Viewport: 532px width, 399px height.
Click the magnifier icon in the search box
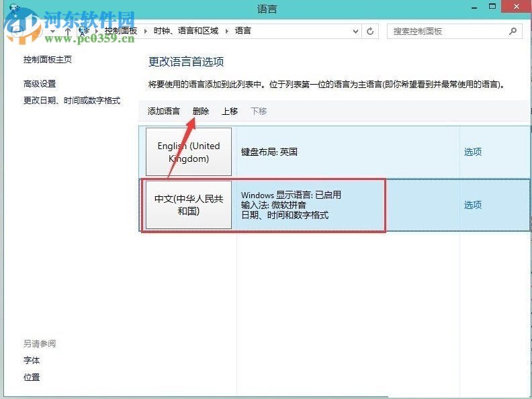(x=513, y=31)
